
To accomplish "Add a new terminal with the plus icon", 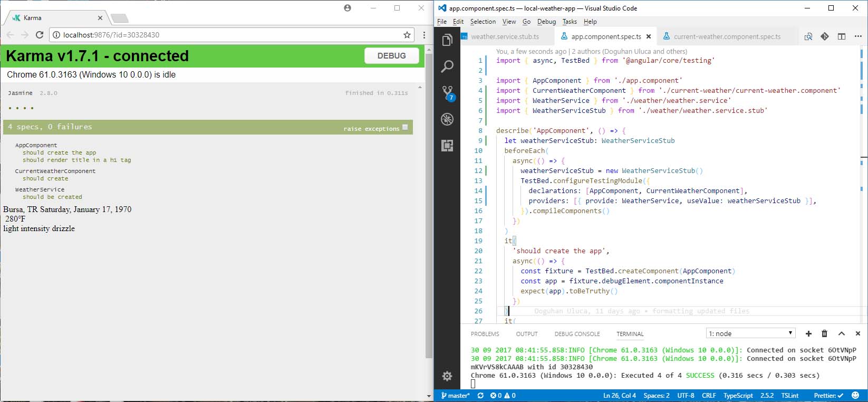I will point(808,333).
